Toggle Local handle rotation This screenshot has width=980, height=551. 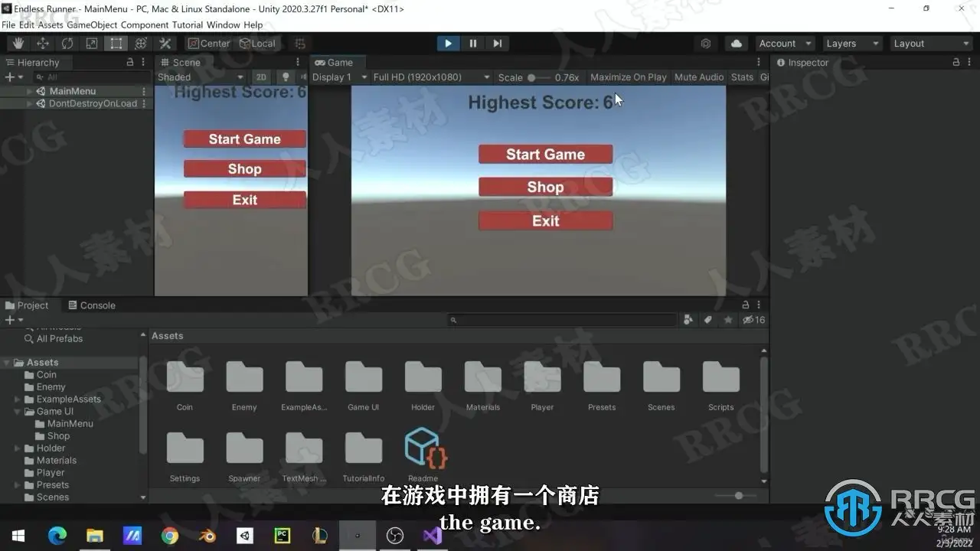tap(258, 44)
